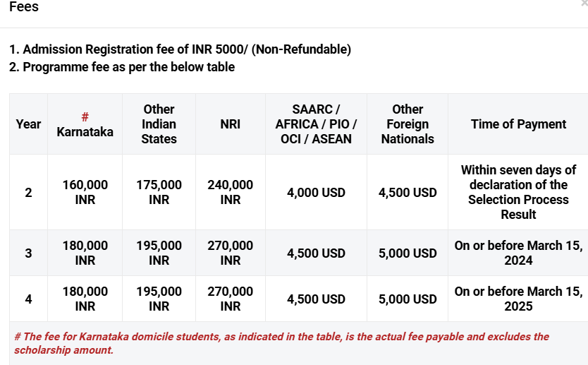The width and height of the screenshot is (588, 365).
Task: Click the 175,000 INR cell
Action: 159,192
